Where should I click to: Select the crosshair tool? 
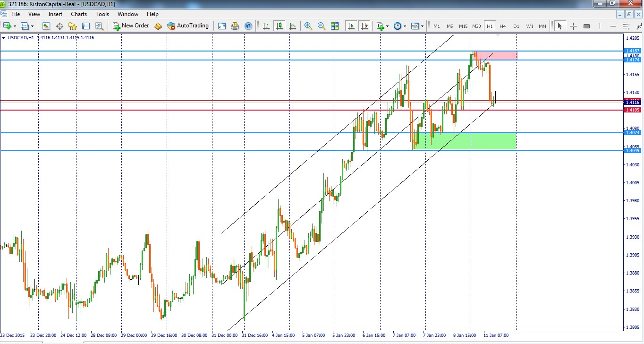pyautogui.click(x=573, y=26)
